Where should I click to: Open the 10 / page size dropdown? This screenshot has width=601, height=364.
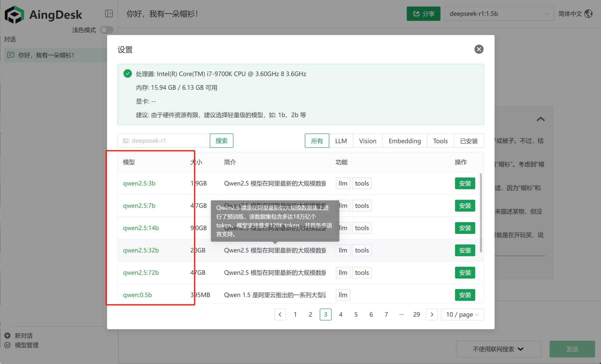(462, 314)
